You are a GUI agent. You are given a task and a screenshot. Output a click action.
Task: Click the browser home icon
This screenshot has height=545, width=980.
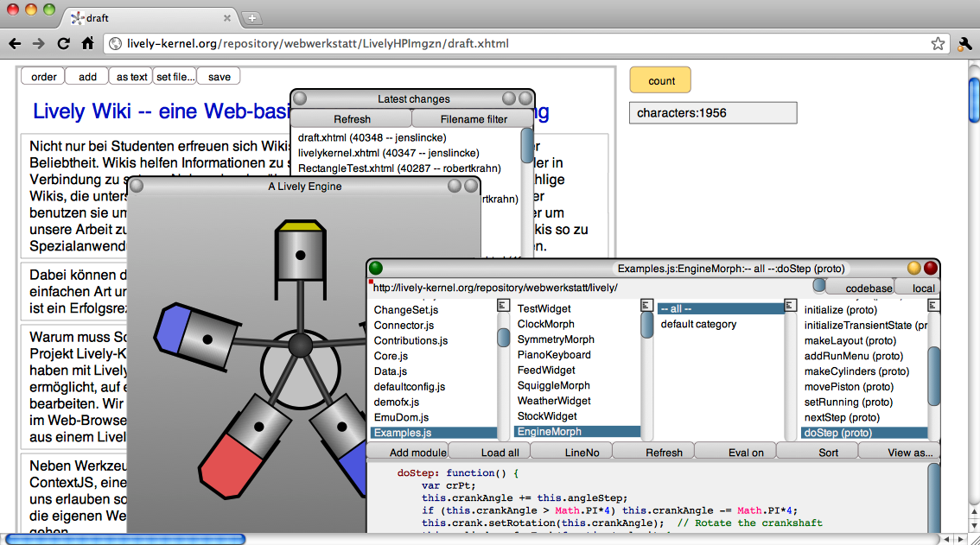(x=87, y=43)
